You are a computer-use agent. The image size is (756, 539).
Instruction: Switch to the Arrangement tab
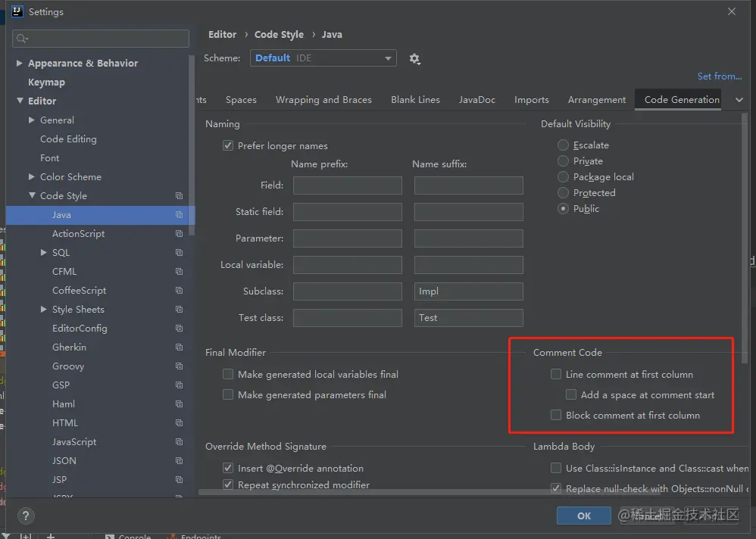(x=597, y=100)
